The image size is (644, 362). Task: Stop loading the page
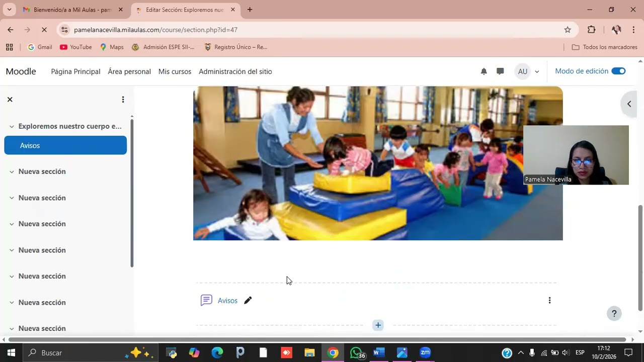pos(44,30)
